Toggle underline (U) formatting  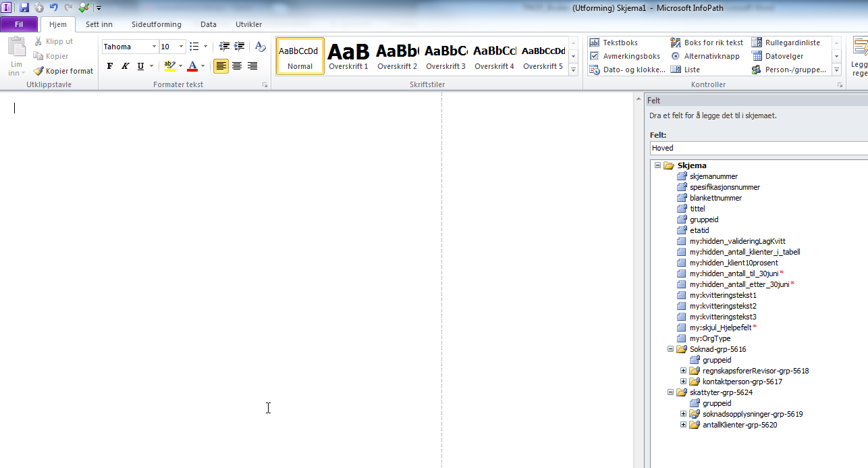(140, 66)
